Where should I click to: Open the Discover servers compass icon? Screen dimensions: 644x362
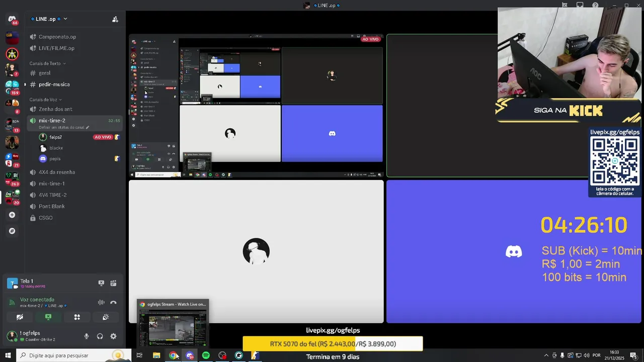12,231
